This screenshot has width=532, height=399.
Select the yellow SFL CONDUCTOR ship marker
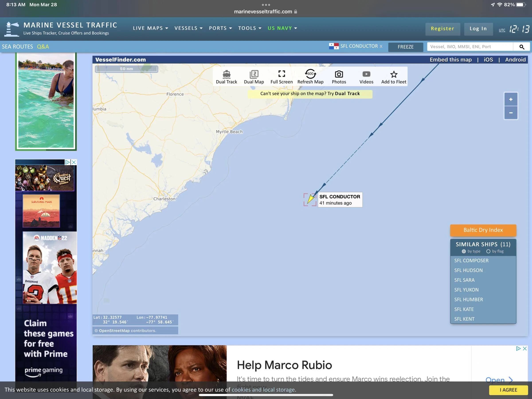[x=311, y=199]
